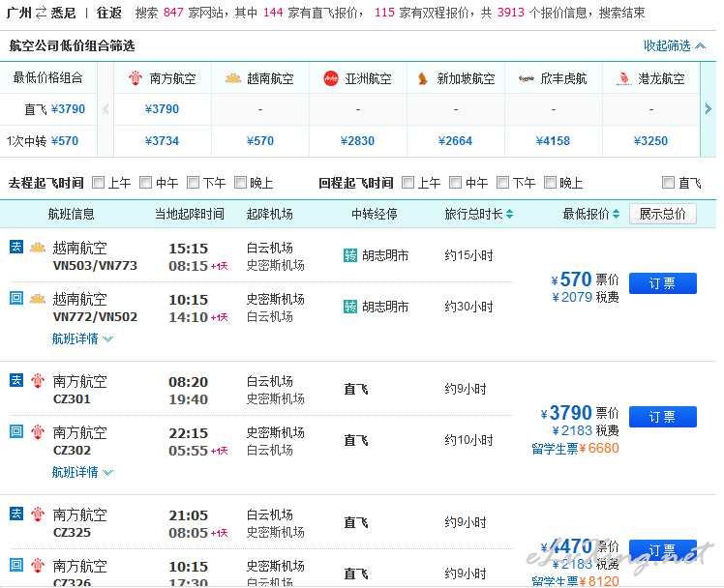The width and height of the screenshot is (724, 588).
Task: Open student ticket price ¥6680
Action: (x=575, y=449)
